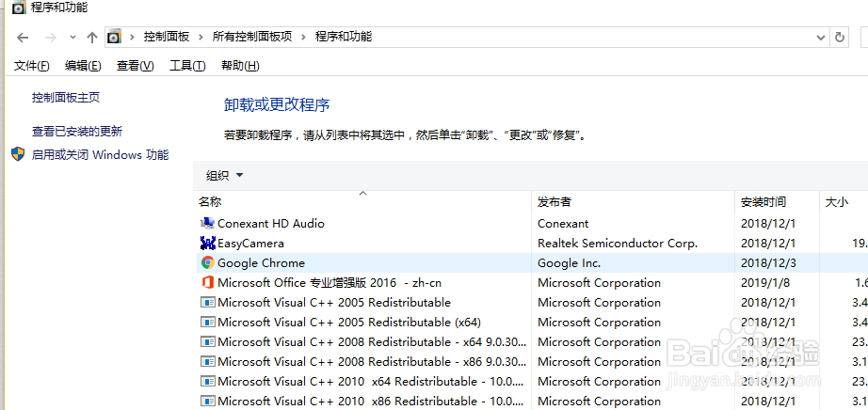The width and height of the screenshot is (868, 410).
Task: Click install date 2019/1/8
Action: 765,283
